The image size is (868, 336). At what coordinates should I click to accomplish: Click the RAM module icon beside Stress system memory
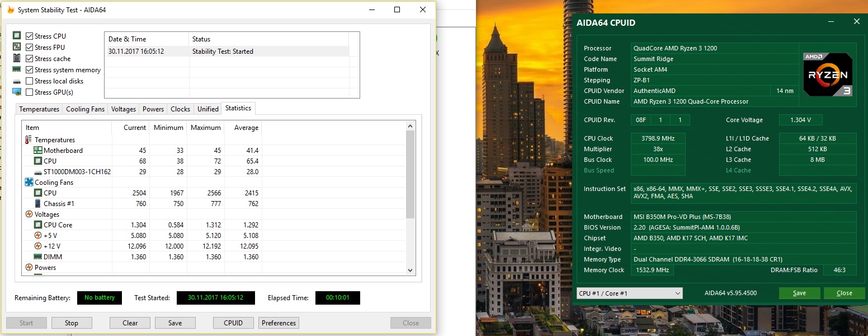pyautogui.click(x=17, y=69)
